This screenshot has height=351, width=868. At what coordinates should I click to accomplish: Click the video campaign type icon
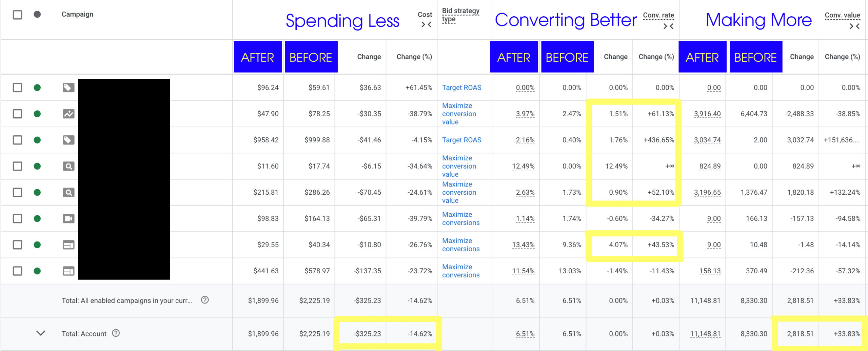68,219
